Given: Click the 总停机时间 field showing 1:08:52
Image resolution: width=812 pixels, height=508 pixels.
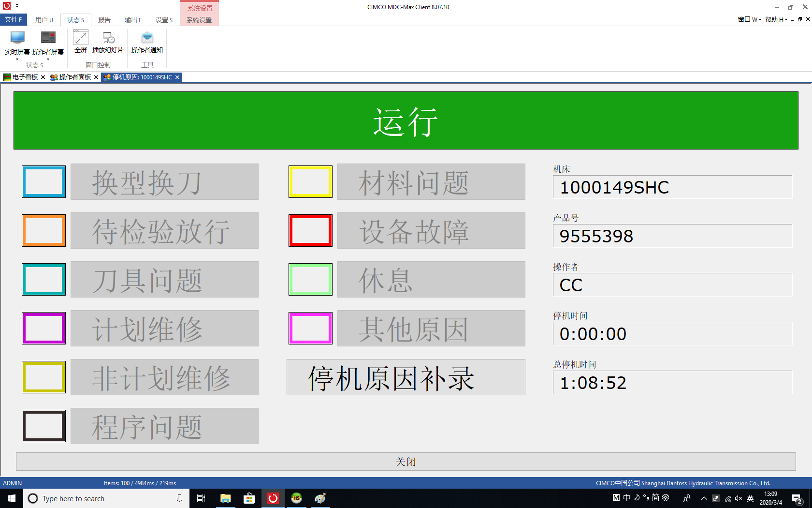Looking at the screenshot, I should (x=673, y=383).
